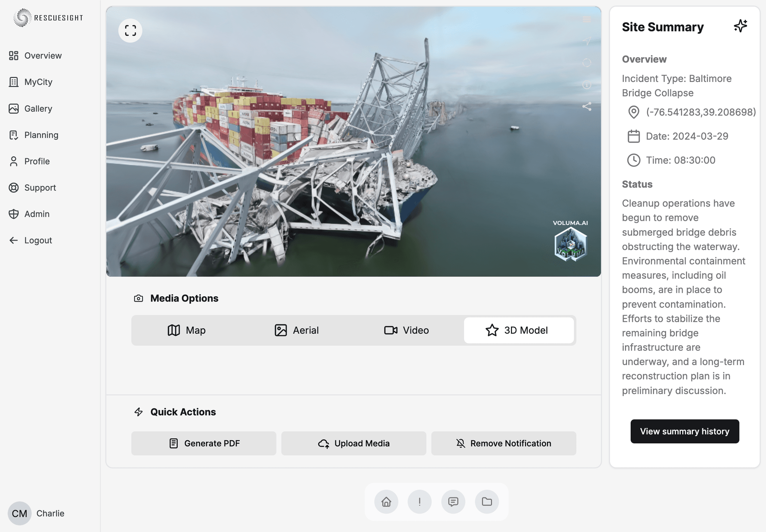Click the navigation arrow icon in the viewer
This screenshot has width=766, height=532.
[x=587, y=41]
